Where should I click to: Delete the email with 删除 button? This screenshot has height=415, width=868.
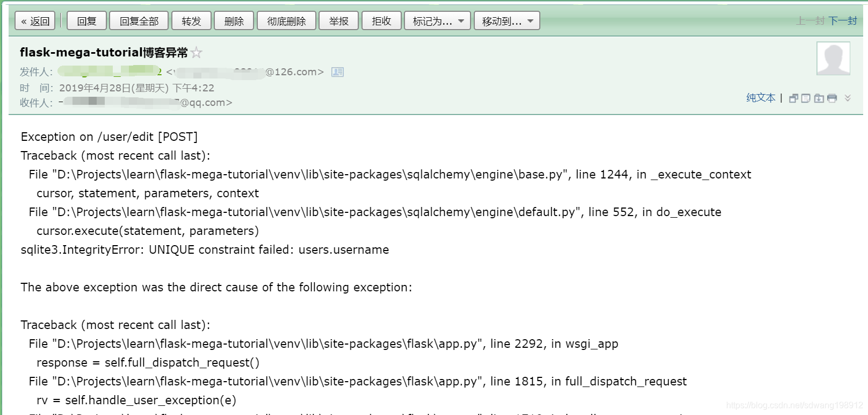[234, 21]
